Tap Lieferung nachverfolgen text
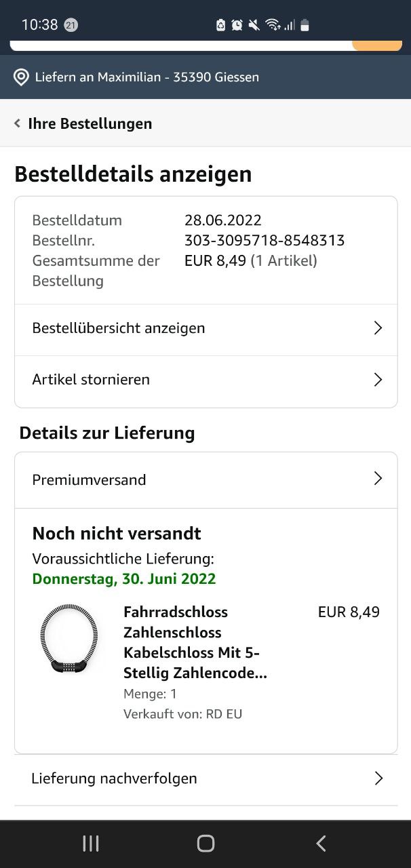Screen dimensions: 411x868 pos(114,778)
